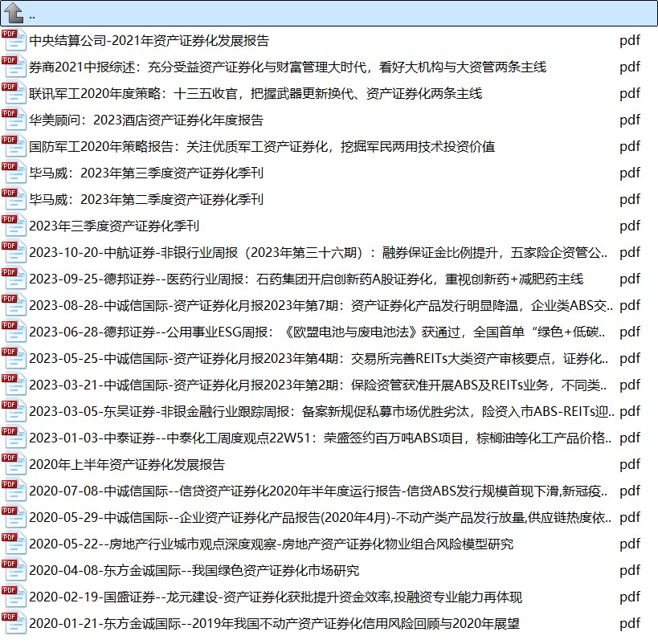This screenshot has width=658, height=644.
Task: Click PDF icon for 华美顾问 2023酒店 report
Action: tap(14, 120)
